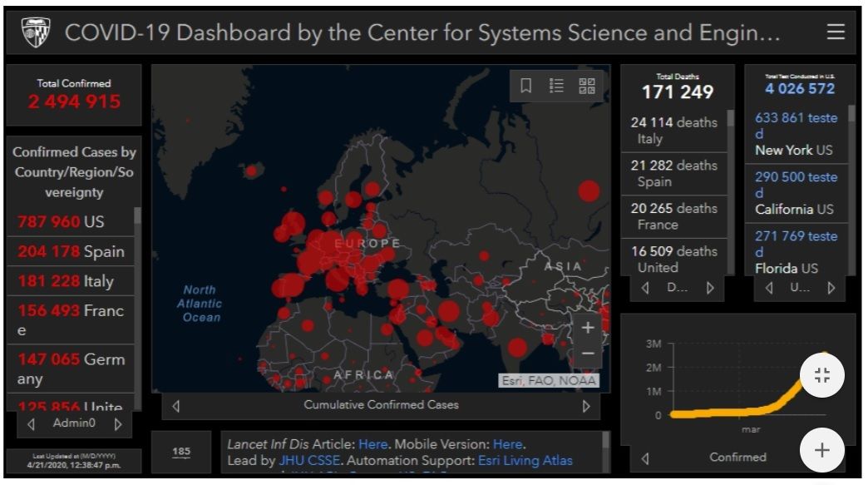Go to next Admin0 list tab
Image resolution: width=868 pixels, height=485 pixels.
(118, 423)
